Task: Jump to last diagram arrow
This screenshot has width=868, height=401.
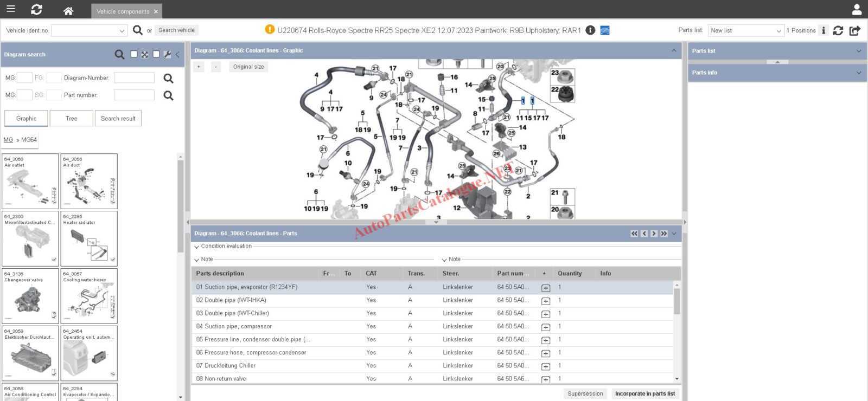Action: [x=663, y=234]
